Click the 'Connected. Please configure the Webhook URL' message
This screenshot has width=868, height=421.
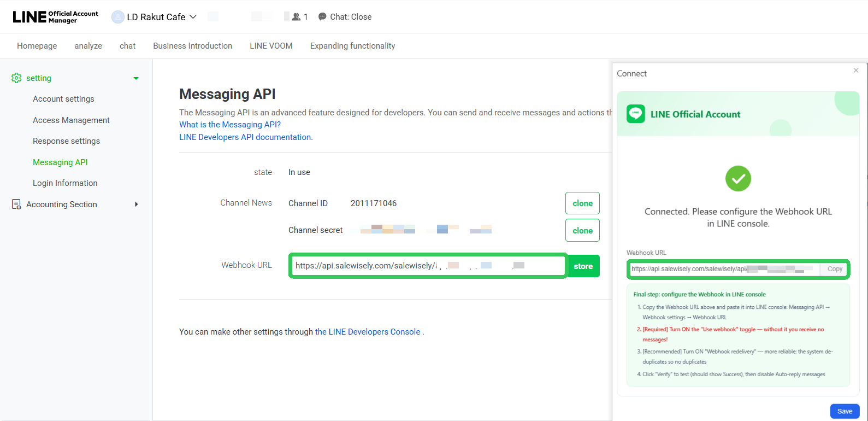(738, 218)
